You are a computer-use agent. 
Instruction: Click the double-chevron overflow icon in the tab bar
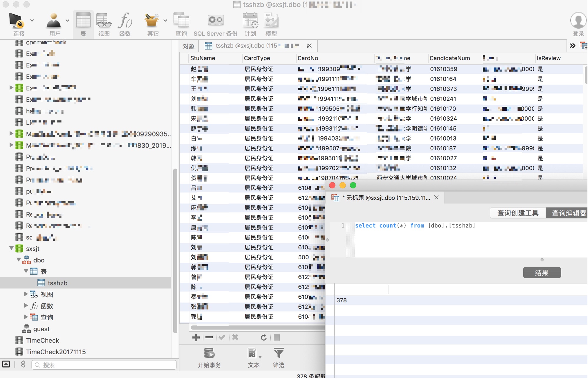click(x=572, y=46)
